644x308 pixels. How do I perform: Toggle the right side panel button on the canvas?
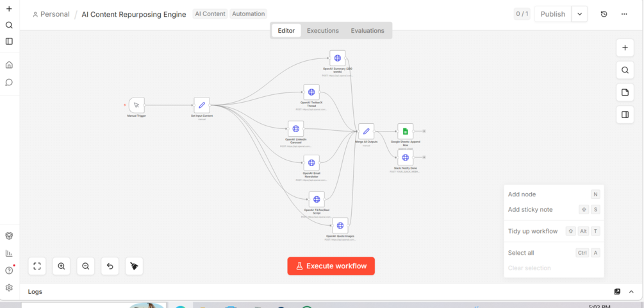pos(625,115)
